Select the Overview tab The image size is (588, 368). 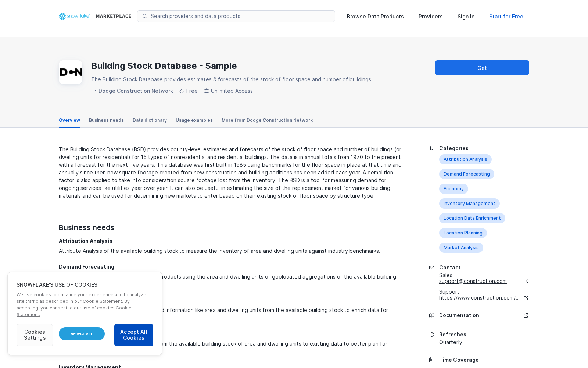tap(69, 120)
